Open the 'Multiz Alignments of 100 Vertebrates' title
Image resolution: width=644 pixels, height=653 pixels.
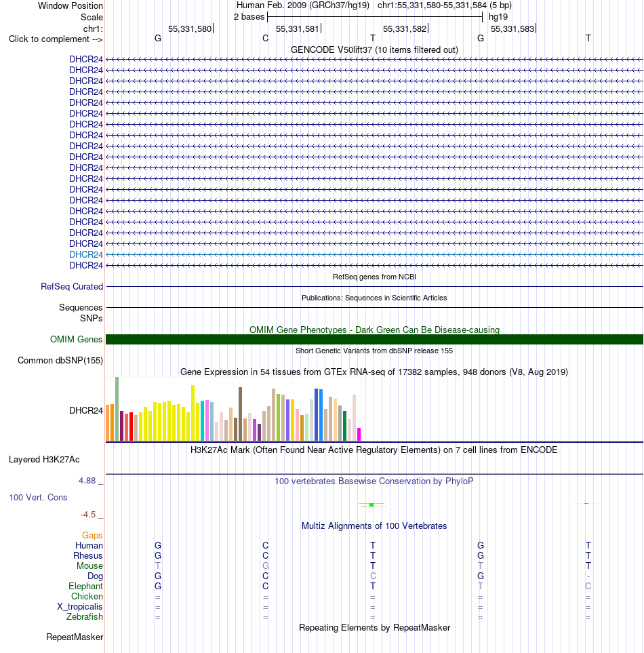(374, 526)
